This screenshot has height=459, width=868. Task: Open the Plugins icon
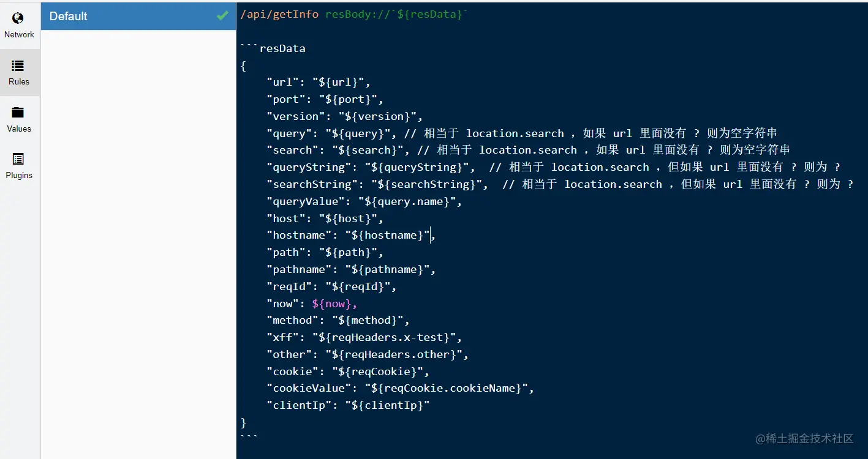click(18, 159)
